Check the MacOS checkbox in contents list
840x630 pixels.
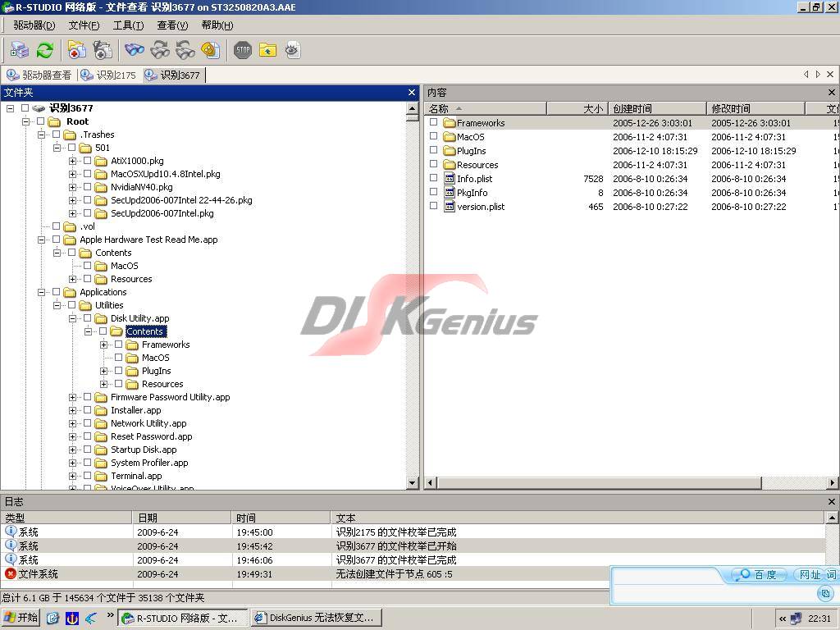point(433,136)
